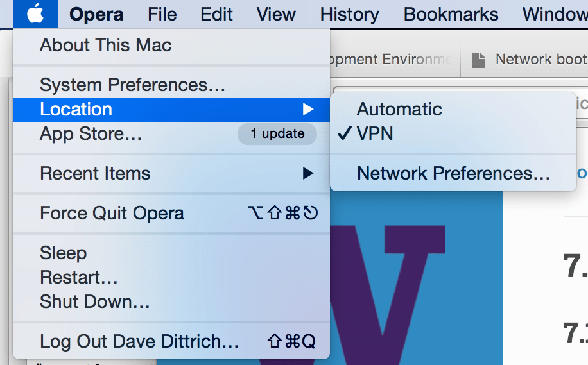Viewport: 588px width, 365px height.
Task: Open the Opera application menu
Action: coord(96,14)
